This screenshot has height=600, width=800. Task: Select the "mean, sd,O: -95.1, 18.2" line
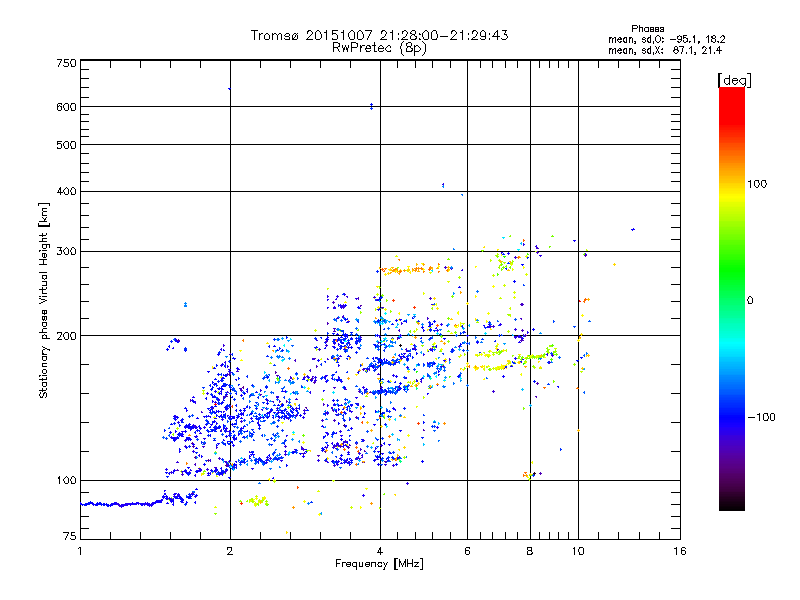click(x=666, y=39)
